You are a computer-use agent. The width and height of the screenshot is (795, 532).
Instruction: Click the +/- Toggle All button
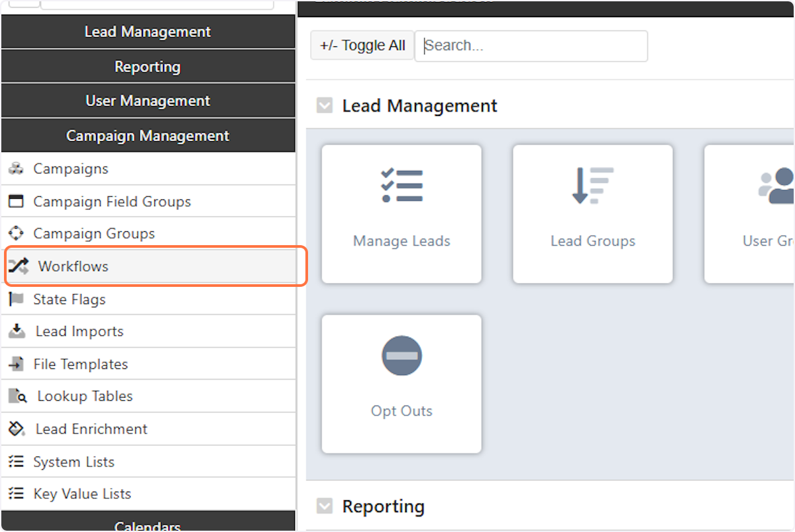pyautogui.click(x=362, y=46)
